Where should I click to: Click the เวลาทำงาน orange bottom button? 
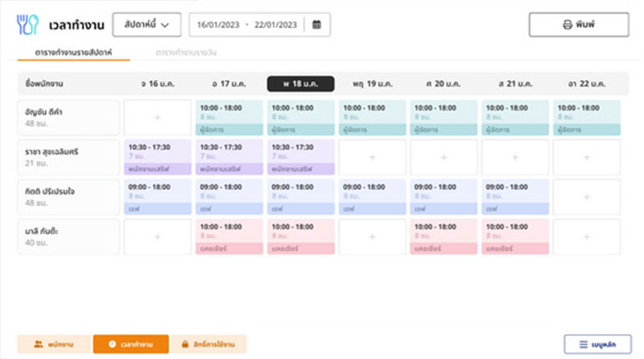click(x=131, y=344)
